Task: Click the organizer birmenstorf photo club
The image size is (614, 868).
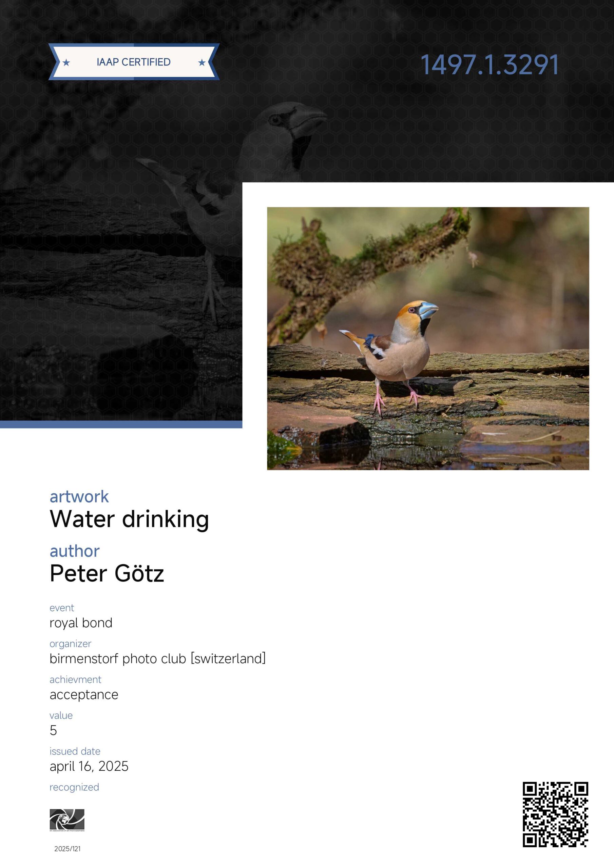Action: click(157, 658)
